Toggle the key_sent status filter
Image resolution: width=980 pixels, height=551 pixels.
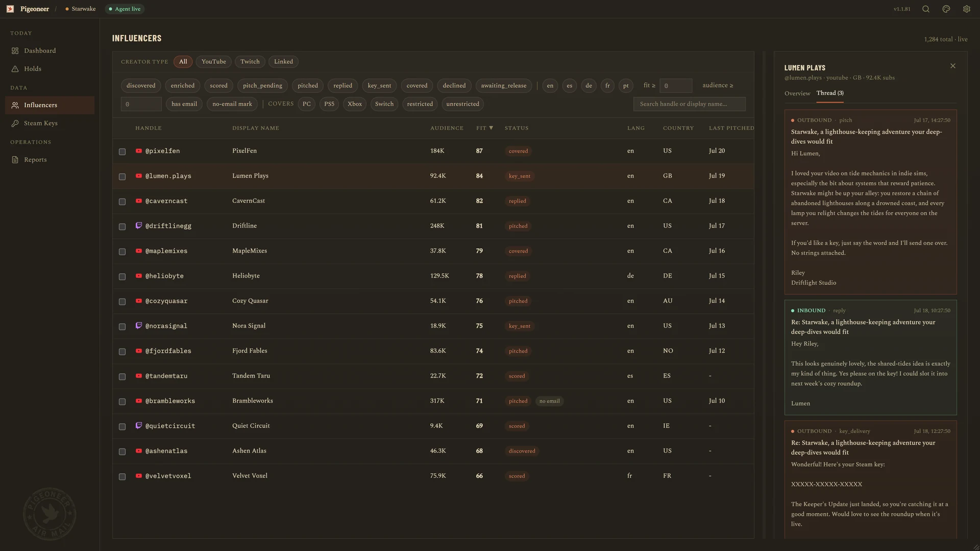click(x=379, y=86)
